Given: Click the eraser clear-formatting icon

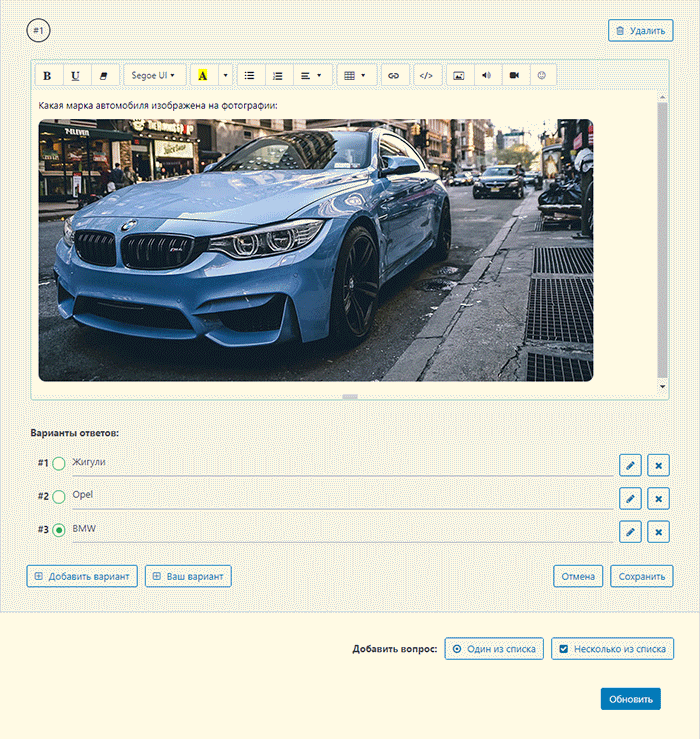Looking at the screenshot, I should tap(104, 76).
